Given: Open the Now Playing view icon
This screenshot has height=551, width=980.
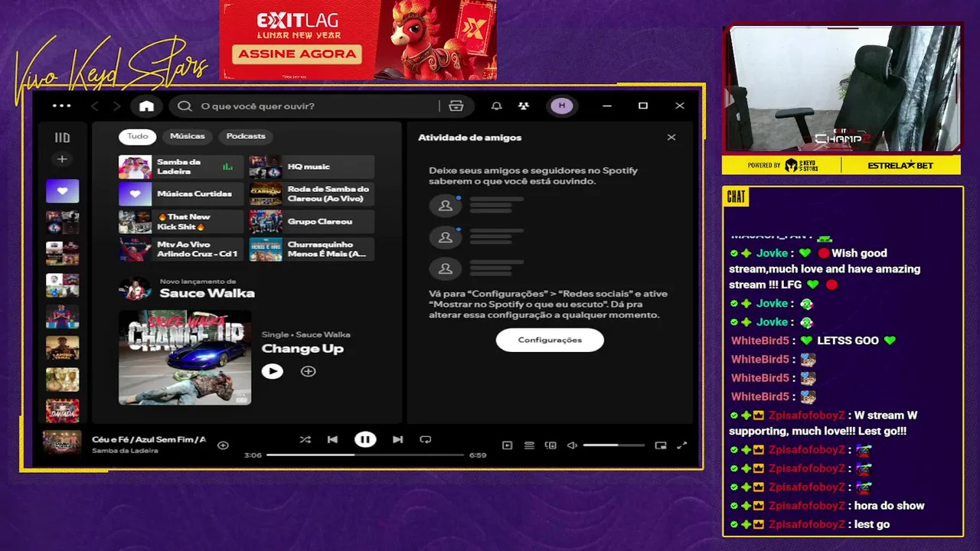Looking at the screenshot, I should click(x=507, y=445).
